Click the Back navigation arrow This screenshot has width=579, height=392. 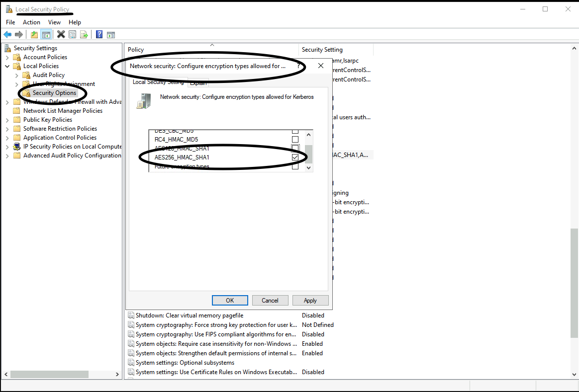[x=8, y=34]
